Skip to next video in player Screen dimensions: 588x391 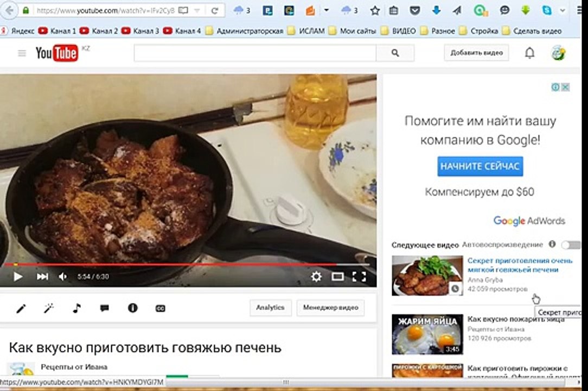[x=42, y=277]
